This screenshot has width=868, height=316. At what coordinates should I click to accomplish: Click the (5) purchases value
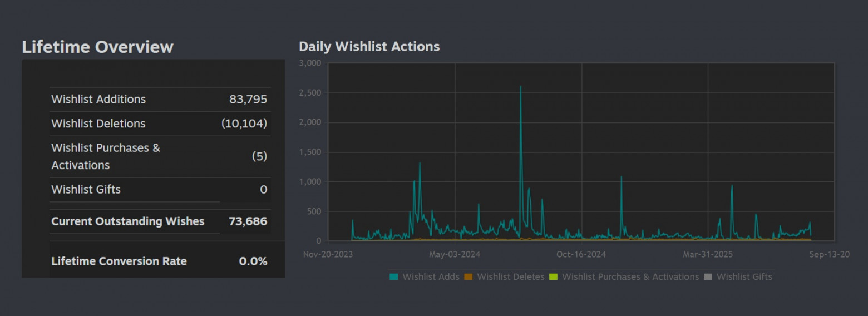tap(260, 156)
